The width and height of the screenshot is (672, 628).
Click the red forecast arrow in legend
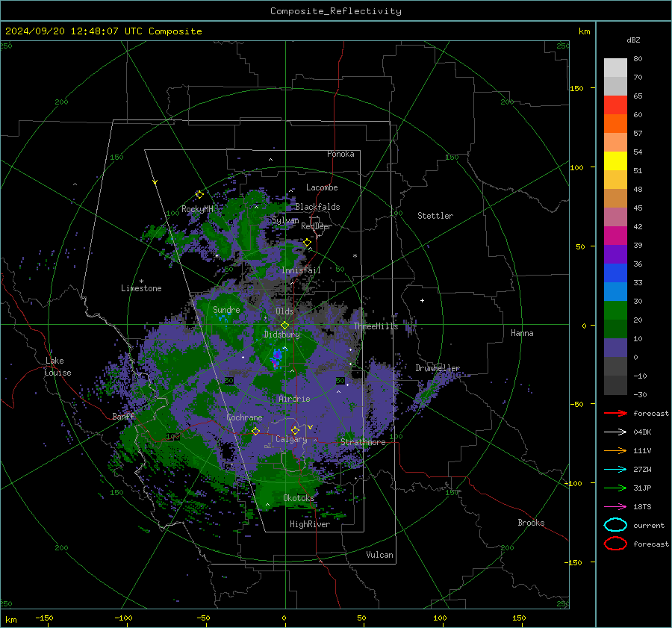615,413
